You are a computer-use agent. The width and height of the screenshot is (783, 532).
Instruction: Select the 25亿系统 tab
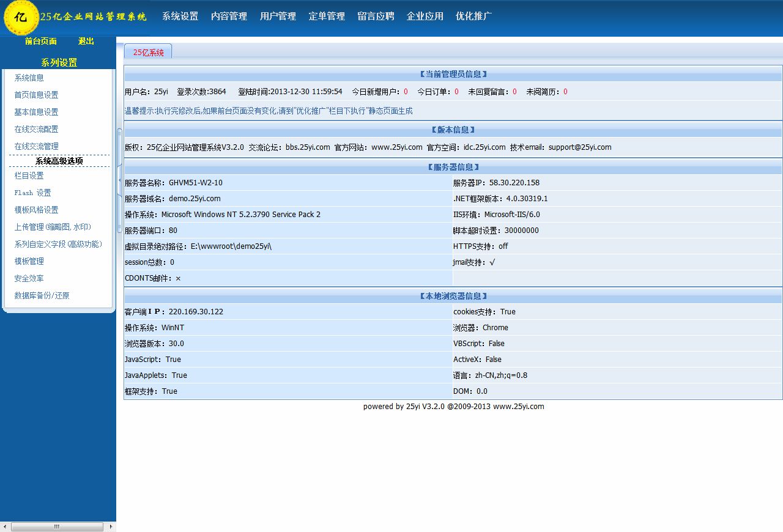[148, 52]
